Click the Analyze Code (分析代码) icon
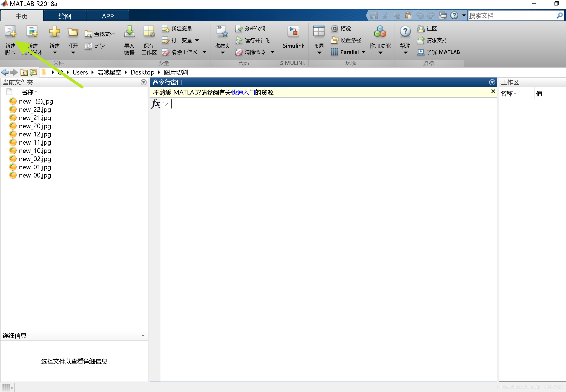This screenshot has height=392, width=566. coord(239,28)
